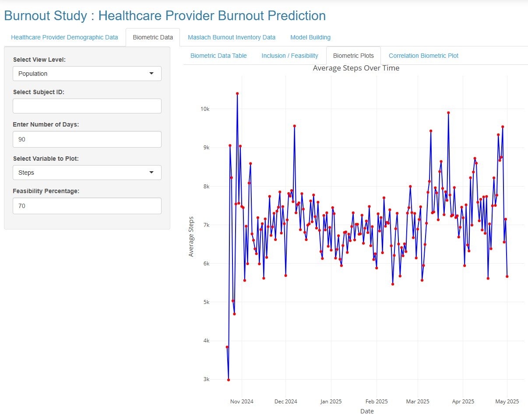Open the Biometric Data Table sub-tab
Screen dimensions: 528x420
218,56
